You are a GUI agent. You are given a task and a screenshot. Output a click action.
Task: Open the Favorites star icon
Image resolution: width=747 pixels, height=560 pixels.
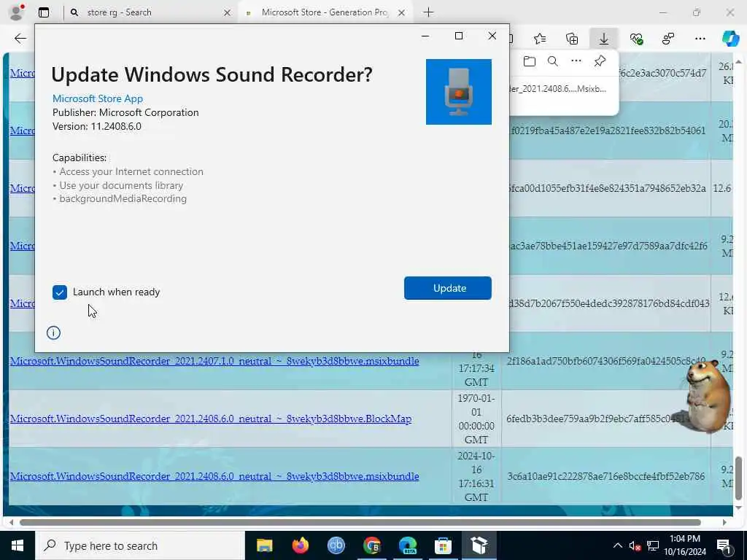tap(540, 39)
